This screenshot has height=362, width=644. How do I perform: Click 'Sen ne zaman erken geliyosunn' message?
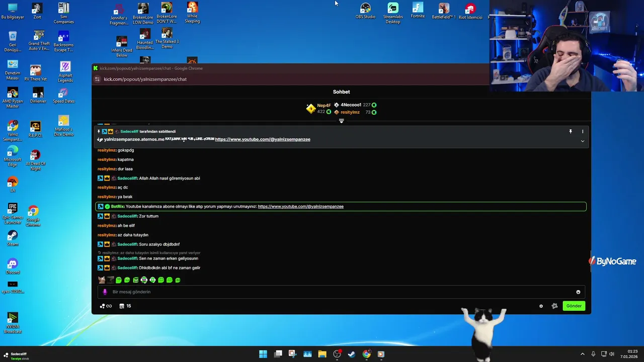(169, 258)
